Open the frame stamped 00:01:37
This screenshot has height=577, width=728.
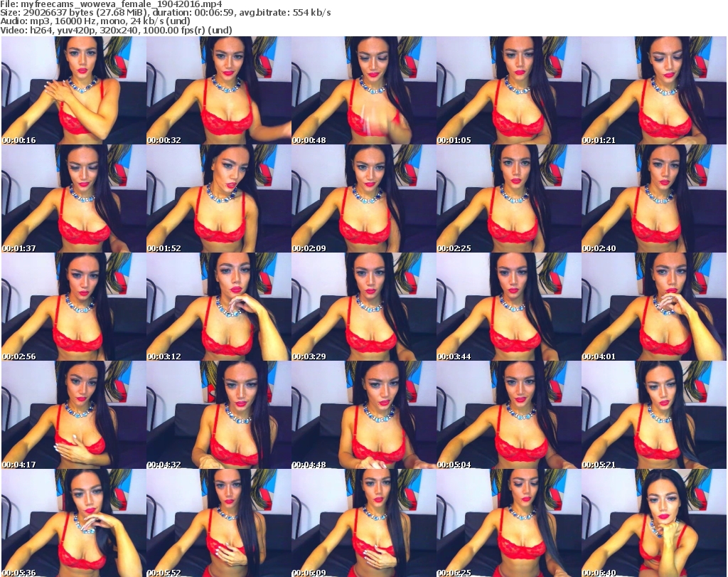pyautogui.click(x=74, y=198)
